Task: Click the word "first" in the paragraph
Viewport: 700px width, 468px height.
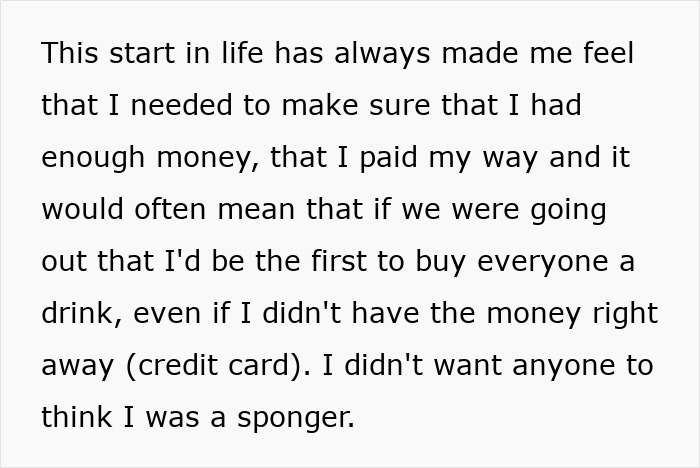Action: pos(339,261)
